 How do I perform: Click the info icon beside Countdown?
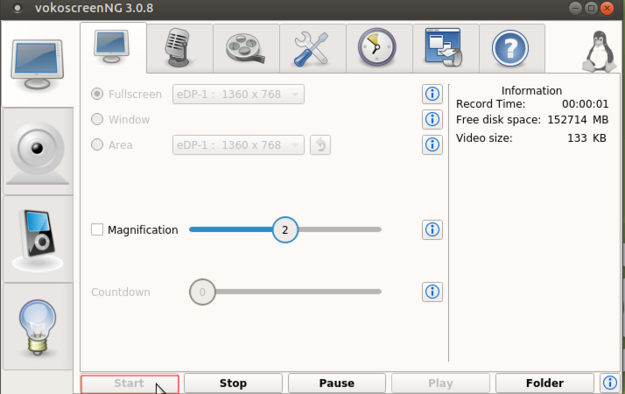coord(432,292)
